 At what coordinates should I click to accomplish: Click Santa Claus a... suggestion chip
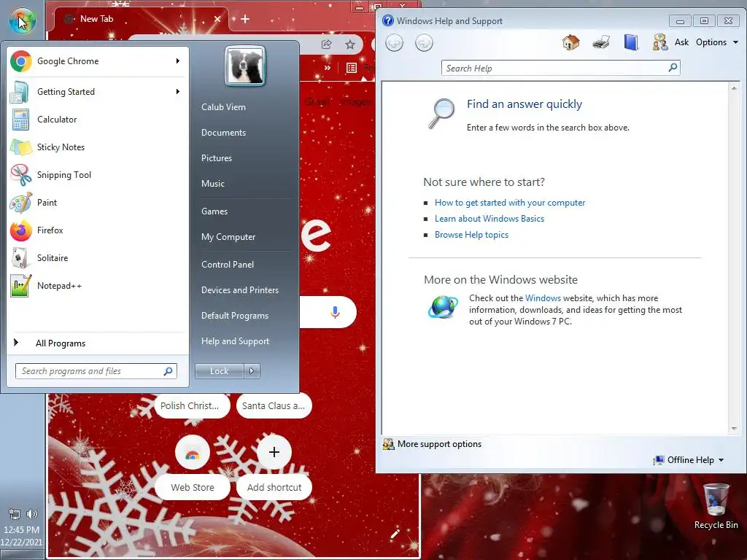tap(274, 405)
